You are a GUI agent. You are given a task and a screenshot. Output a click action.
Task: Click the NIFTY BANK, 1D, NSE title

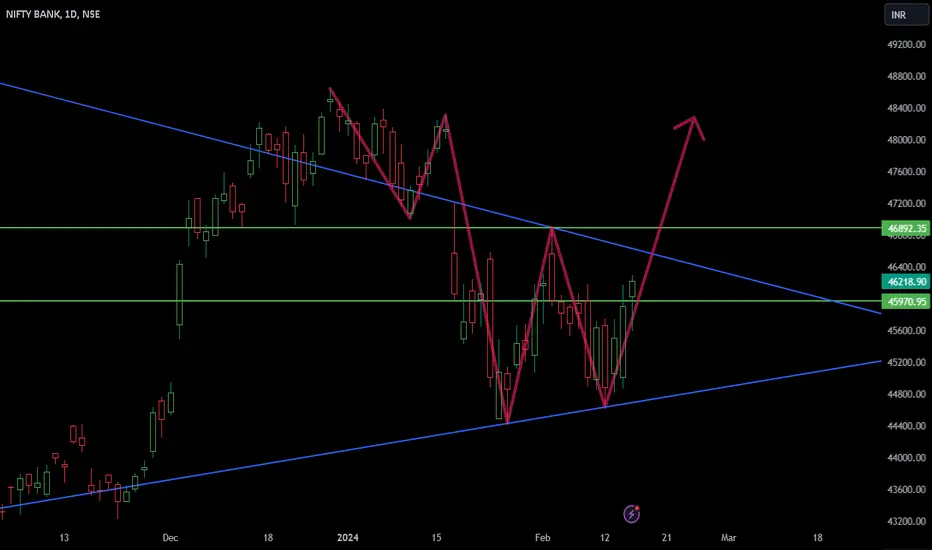(x=53, y=14)
